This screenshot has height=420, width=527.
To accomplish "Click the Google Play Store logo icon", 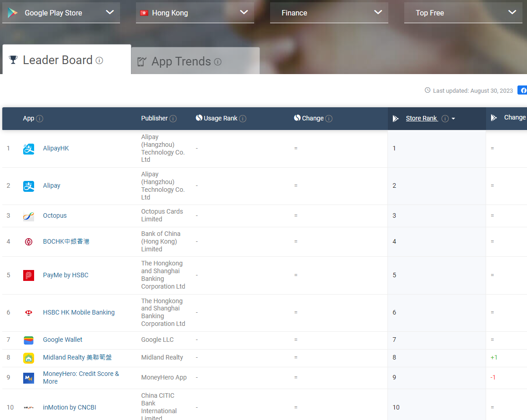I will [x=12, y=13].
